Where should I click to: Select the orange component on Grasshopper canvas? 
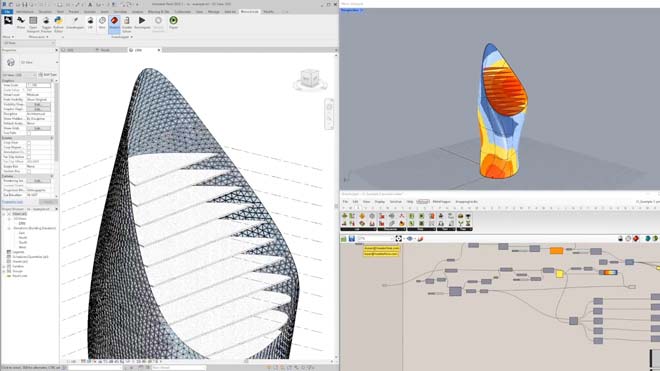point(556,251)
